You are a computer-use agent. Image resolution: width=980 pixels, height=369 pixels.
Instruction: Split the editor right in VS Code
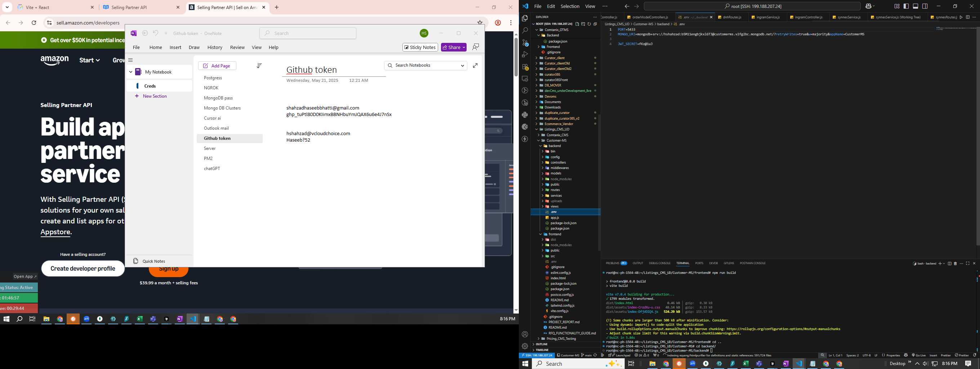click(967, 17)
